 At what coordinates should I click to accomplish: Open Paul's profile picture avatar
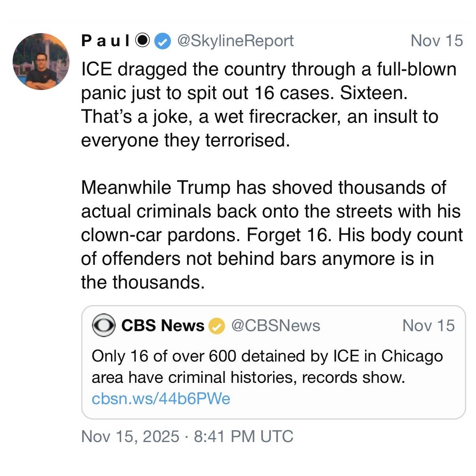pyautogui.click(x=41, y=61)
